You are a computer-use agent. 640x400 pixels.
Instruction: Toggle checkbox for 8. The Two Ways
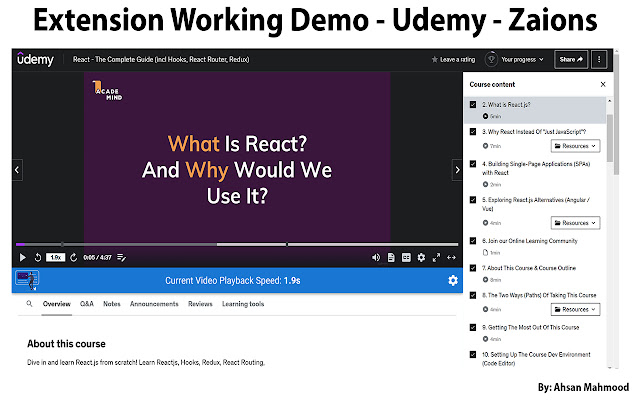click(x=473, y=295)
